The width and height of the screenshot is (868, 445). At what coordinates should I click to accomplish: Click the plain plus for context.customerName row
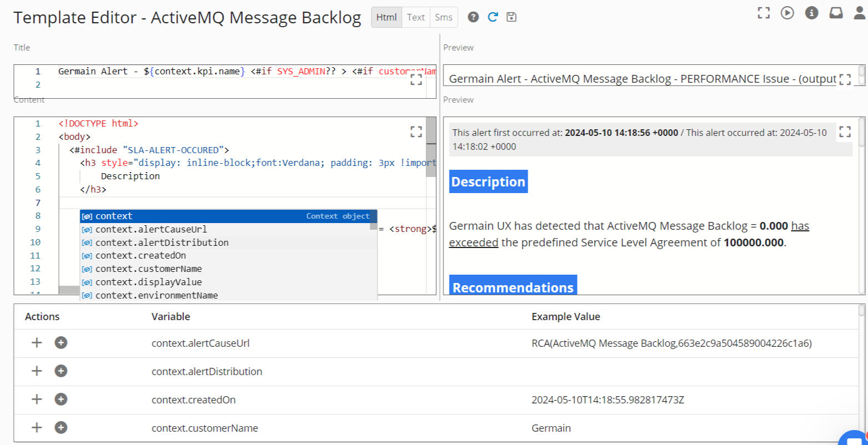37,428
